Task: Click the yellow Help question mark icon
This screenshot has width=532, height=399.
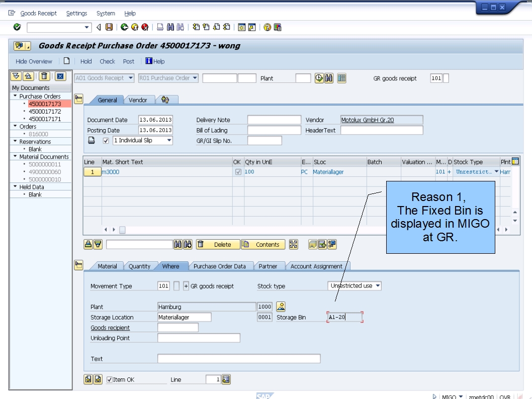Action: coord(268,27)
